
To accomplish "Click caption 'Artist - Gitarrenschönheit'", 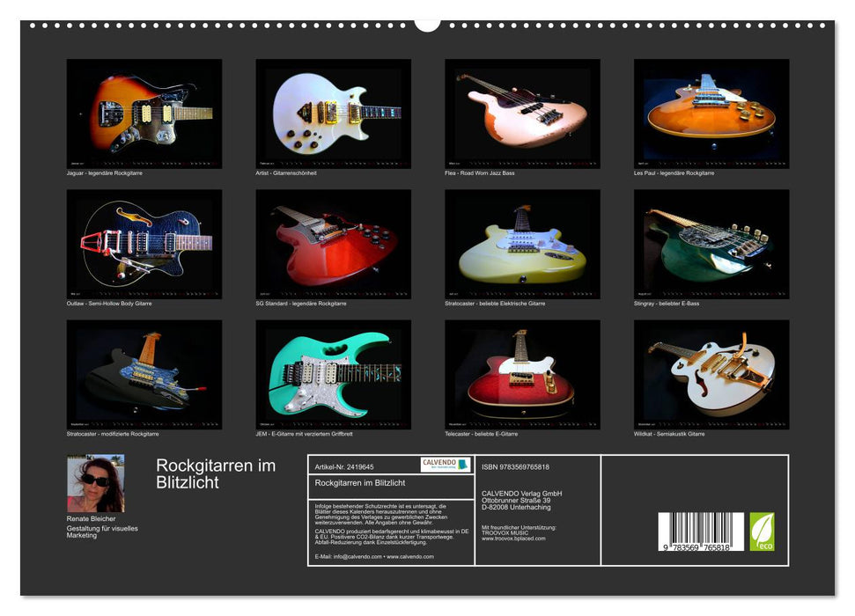I will coord(286,172).
